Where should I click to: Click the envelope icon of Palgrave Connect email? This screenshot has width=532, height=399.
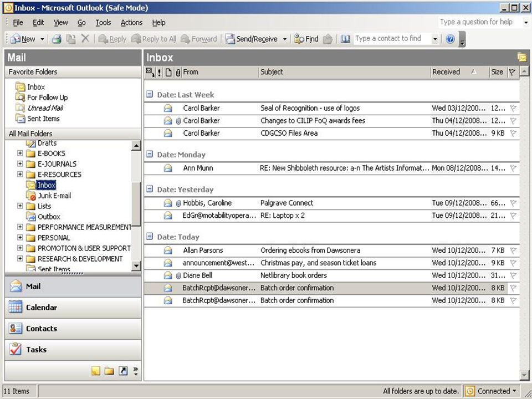pos(168,203)
